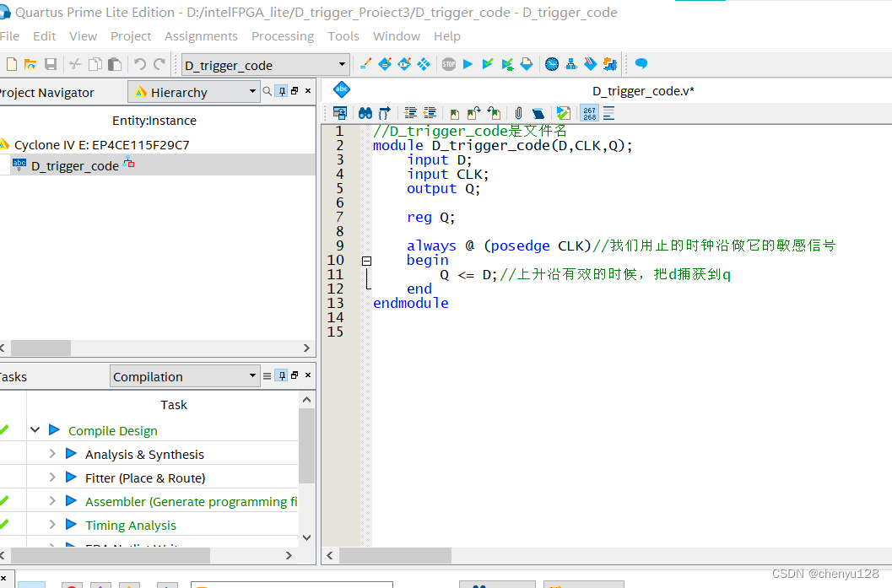Click the Open file folder icon
The height and width of the screenshot is (588, 892).
[x=30, y=64]
